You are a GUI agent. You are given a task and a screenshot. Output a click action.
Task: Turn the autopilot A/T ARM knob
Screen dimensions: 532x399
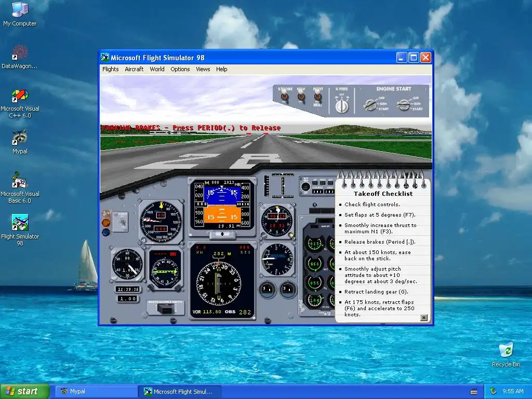305,187
